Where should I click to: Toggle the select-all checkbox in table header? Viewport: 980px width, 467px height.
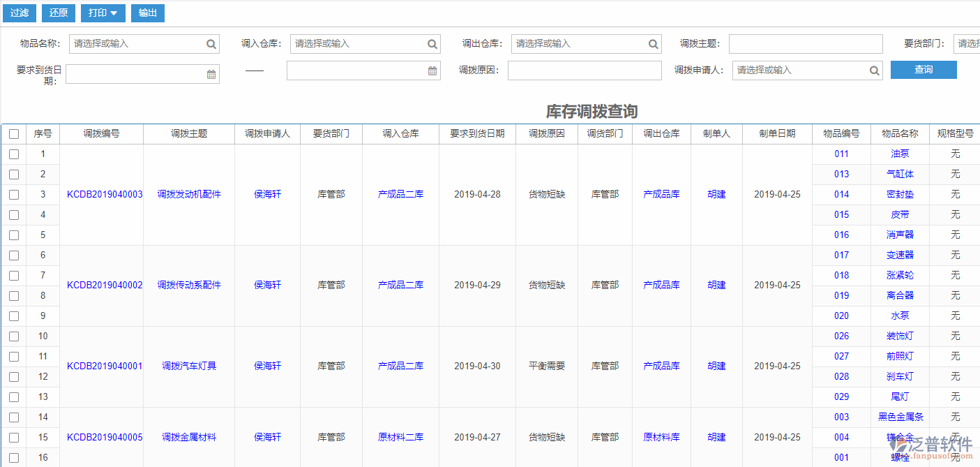point(14,133)
